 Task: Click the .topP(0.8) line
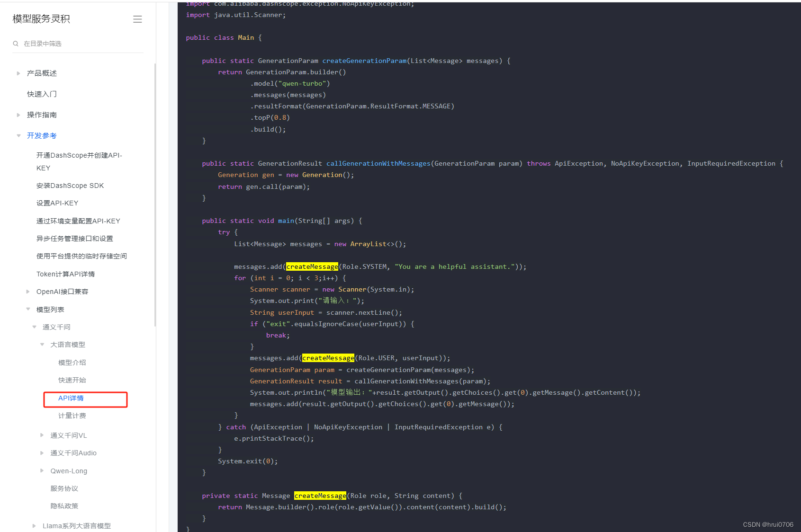click(x=270, y=118)
